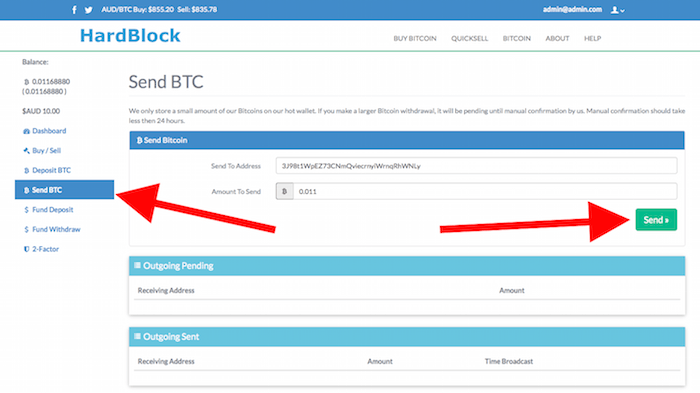Click the Fund Withdraw dollar icon
Image resolution: width=700 pixels, height=393 pixels.
pos(26,230)
